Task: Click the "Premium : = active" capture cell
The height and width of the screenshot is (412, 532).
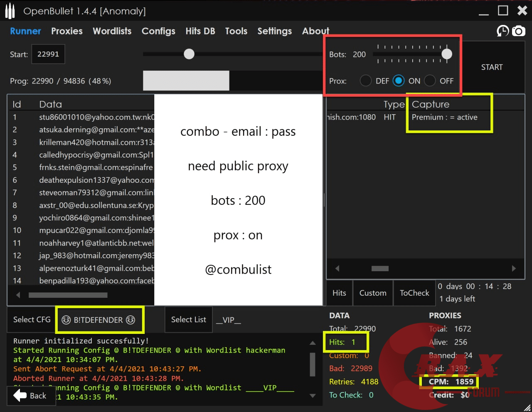Action: [445, 117]
